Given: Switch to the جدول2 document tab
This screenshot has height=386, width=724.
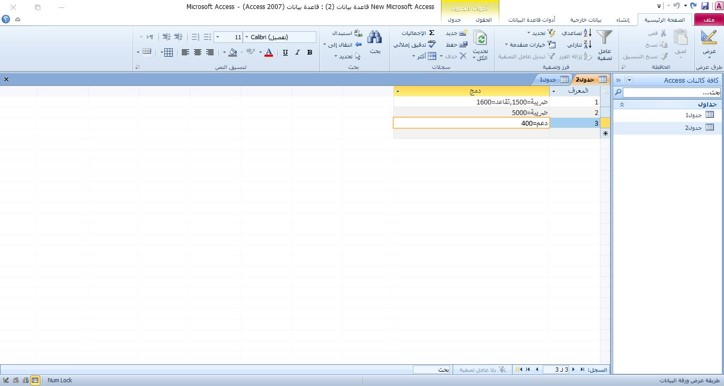Looking at the screenshot, I should pos(591,79).
